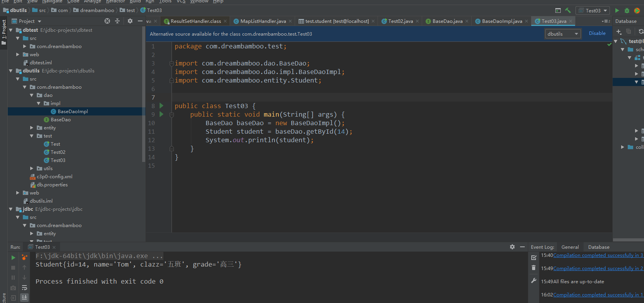Image resolution: width=644 pixels, height=303 pixels.
Task: Expand the utils folder
Action: point(32,168)
